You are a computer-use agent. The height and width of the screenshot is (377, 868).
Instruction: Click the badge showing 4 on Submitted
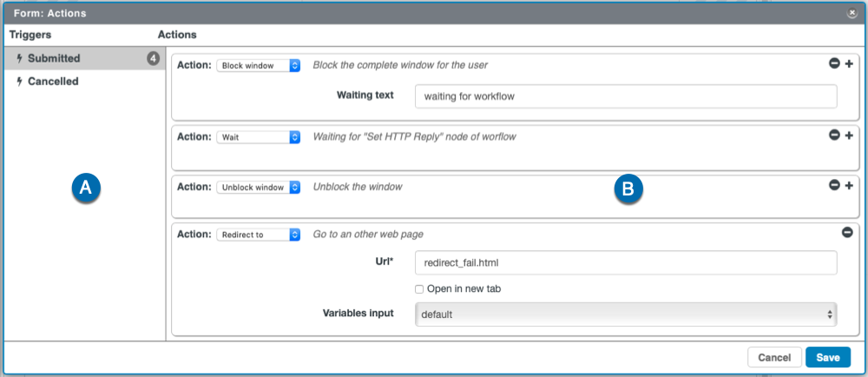pos(154,58)
